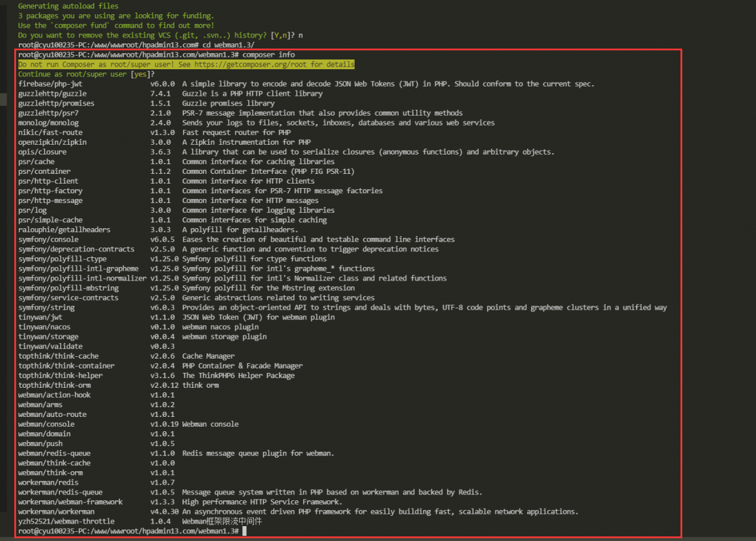Select the guzzlehttp/psr7 package name
Image resolution: width=756 pixels, height=541 pixels.
point(48,113)
